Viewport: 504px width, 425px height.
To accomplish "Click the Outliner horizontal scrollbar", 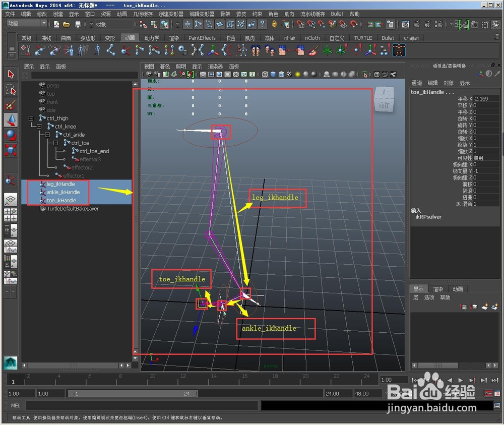I will pos(73,366).
